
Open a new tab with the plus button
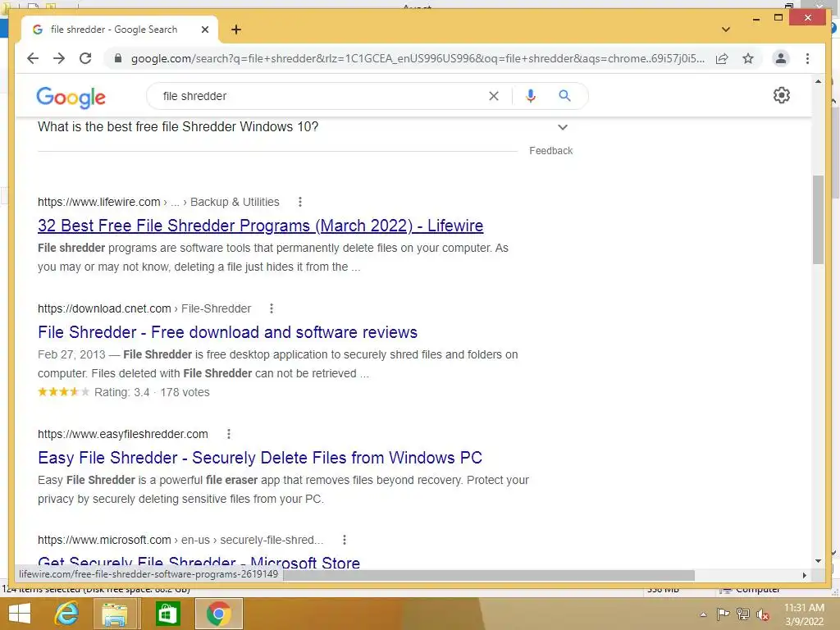236,30
